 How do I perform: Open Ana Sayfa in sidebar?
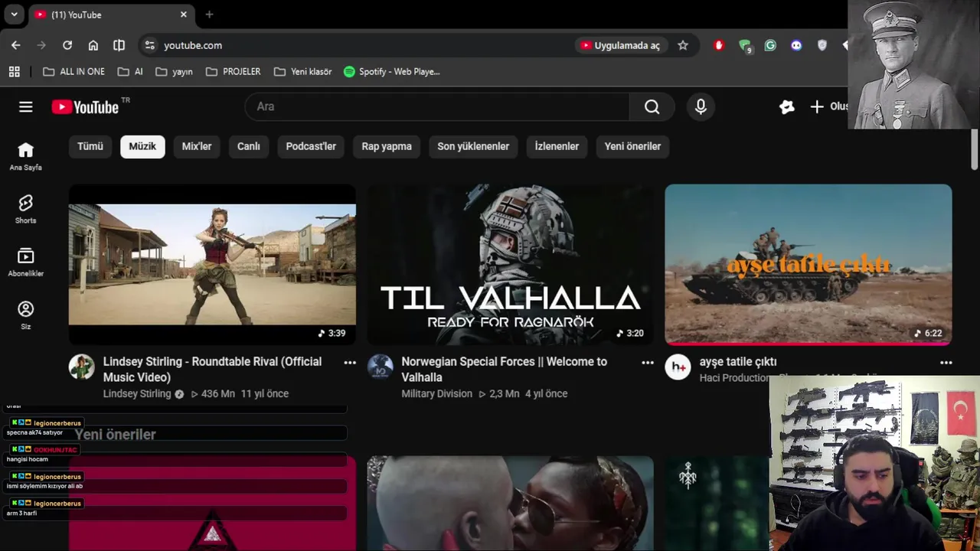coord(25,157)
